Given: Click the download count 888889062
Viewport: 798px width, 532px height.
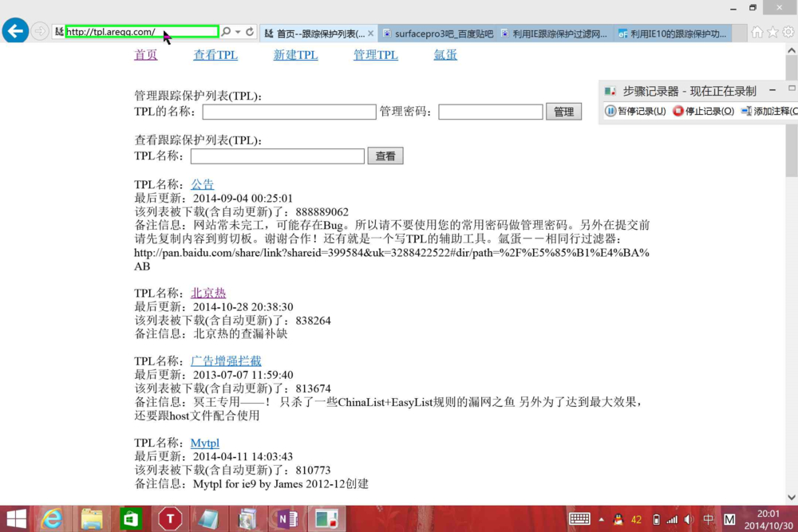Looking at the screenshot, I should pyautogui.click(x=322, y=211).
